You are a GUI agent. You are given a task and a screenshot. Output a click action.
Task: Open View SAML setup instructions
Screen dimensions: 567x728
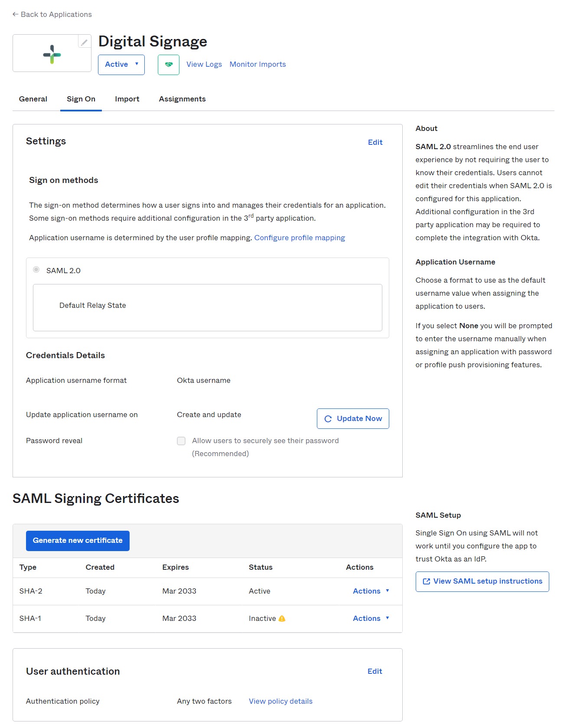tap(482, 581)
